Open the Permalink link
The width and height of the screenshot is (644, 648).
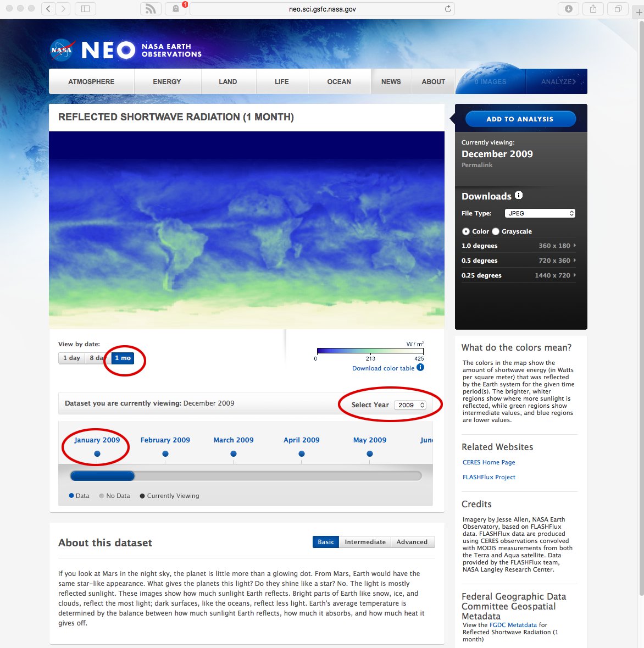point(477,165)
